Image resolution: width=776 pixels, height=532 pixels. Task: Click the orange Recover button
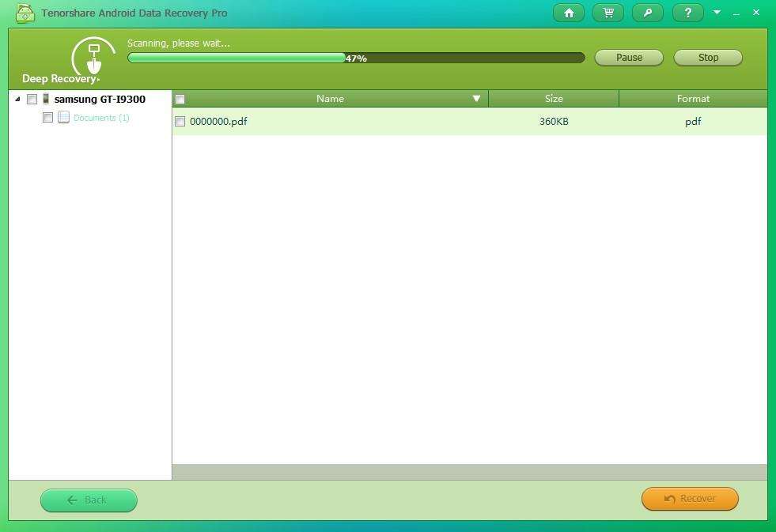690,498
